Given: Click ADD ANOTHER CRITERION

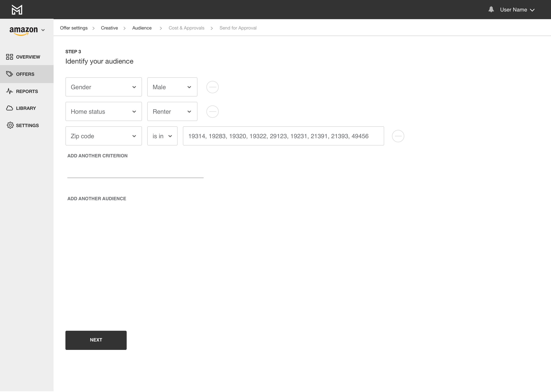Looking at the screenshot, I should click(x=97, y=156).
